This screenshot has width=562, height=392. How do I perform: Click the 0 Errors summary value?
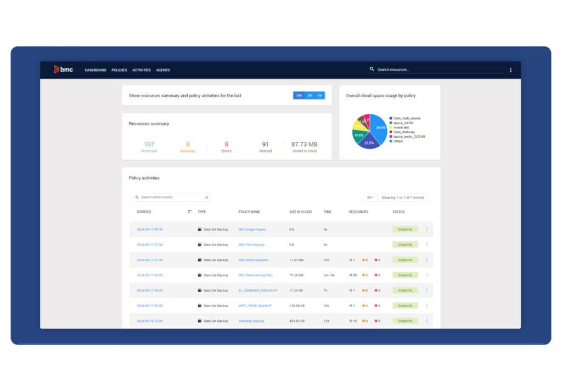tap(227, 144)
